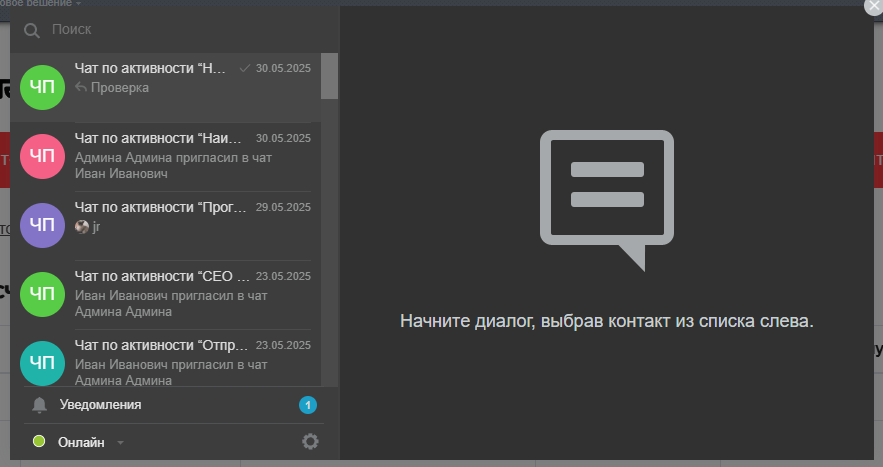Click the checkmark delivered icon near 30.05.2025
The image size is (883, 467).
tap(244, 68)
